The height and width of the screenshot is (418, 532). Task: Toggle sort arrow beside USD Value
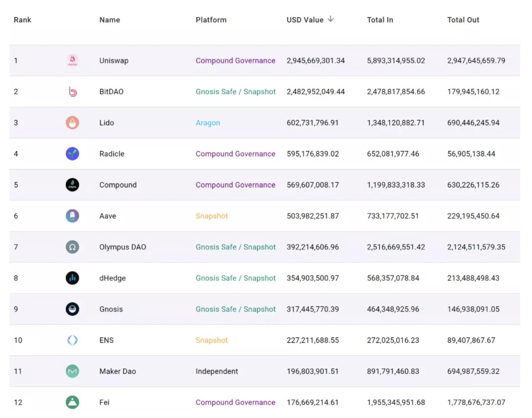(x=331, y=19)
